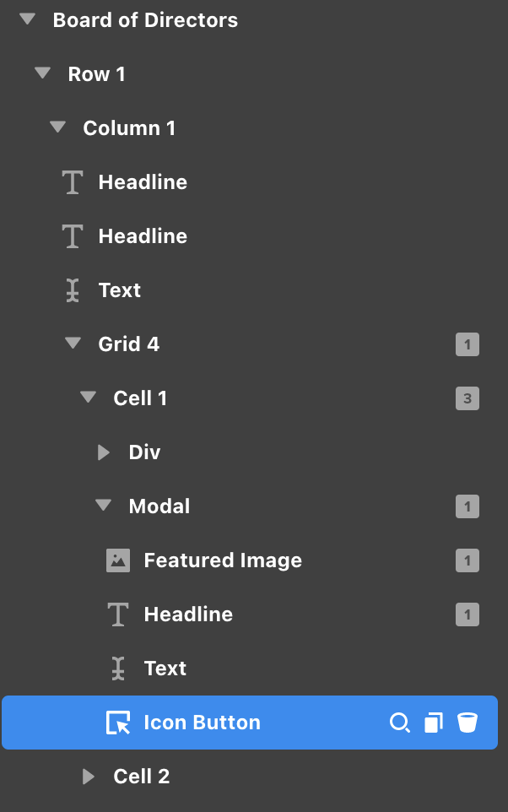Click the search icon on Icon Button row
Screen dimensions: 508x812
coord(399,723)
